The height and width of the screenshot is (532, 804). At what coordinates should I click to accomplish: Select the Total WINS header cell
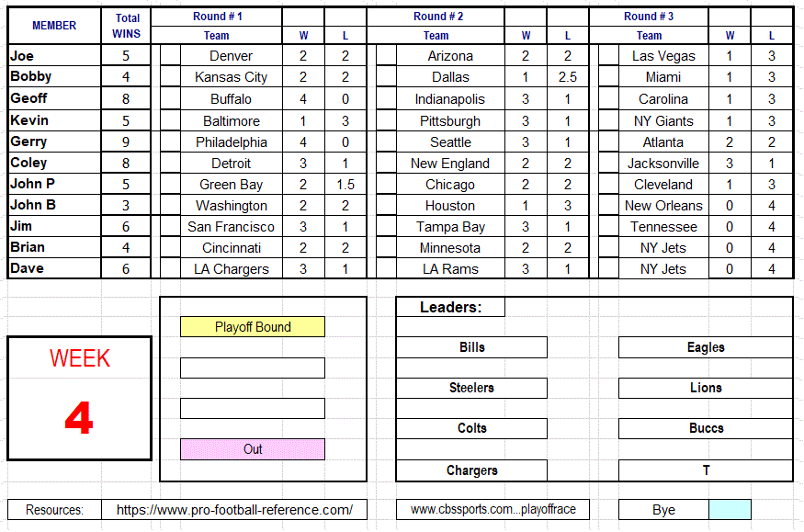[x=127, y=26]
